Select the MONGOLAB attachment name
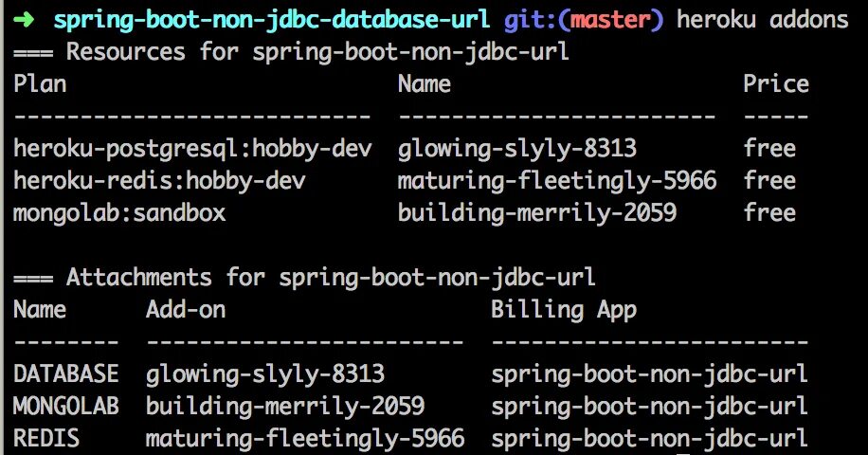Viewport: 868px width, 455px height. click(x=66, y=406)
